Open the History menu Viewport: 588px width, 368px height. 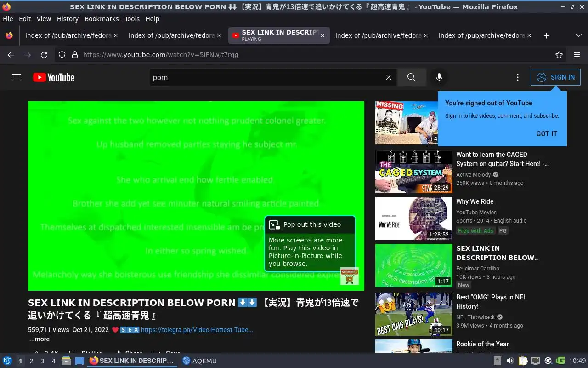point(68,19)
